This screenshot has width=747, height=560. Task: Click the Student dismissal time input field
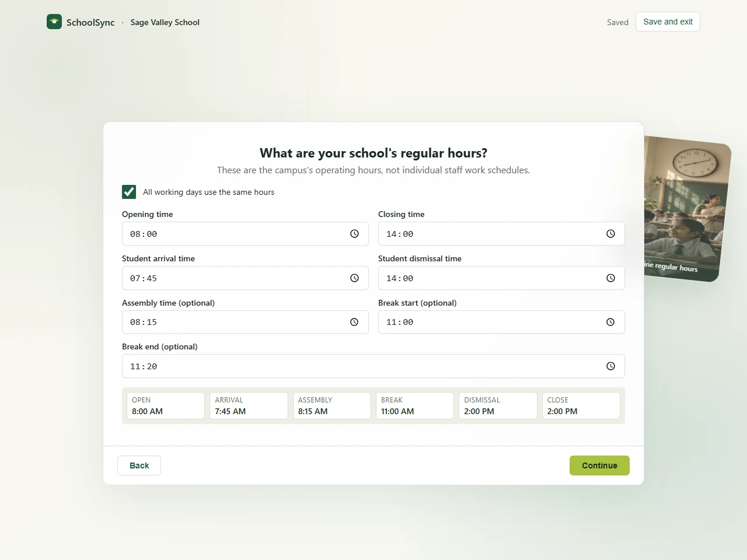coord(501,278)
